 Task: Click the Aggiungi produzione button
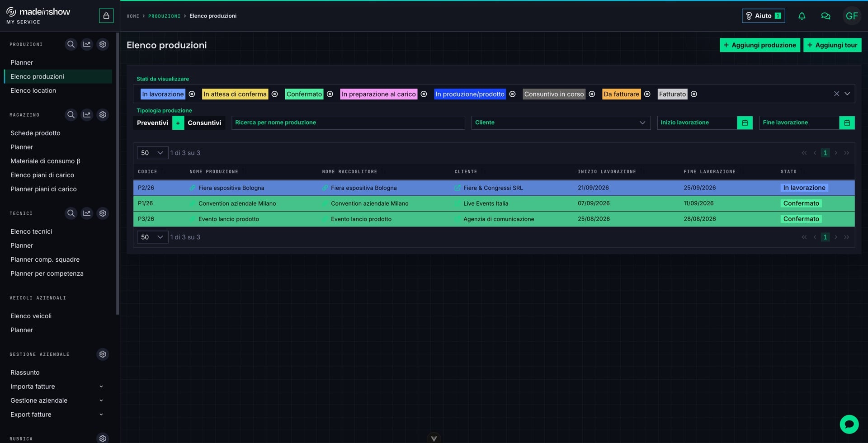(759, 45)
